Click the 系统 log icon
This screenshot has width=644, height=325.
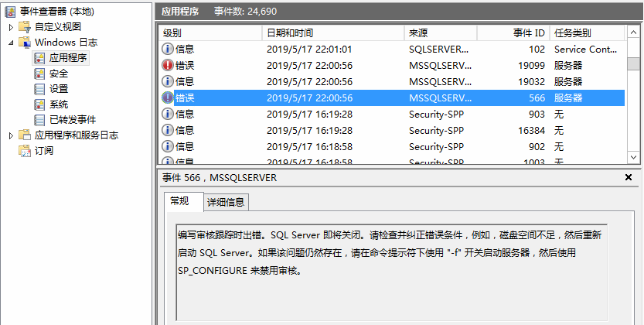pyautogui.click(x=40, y=104)
